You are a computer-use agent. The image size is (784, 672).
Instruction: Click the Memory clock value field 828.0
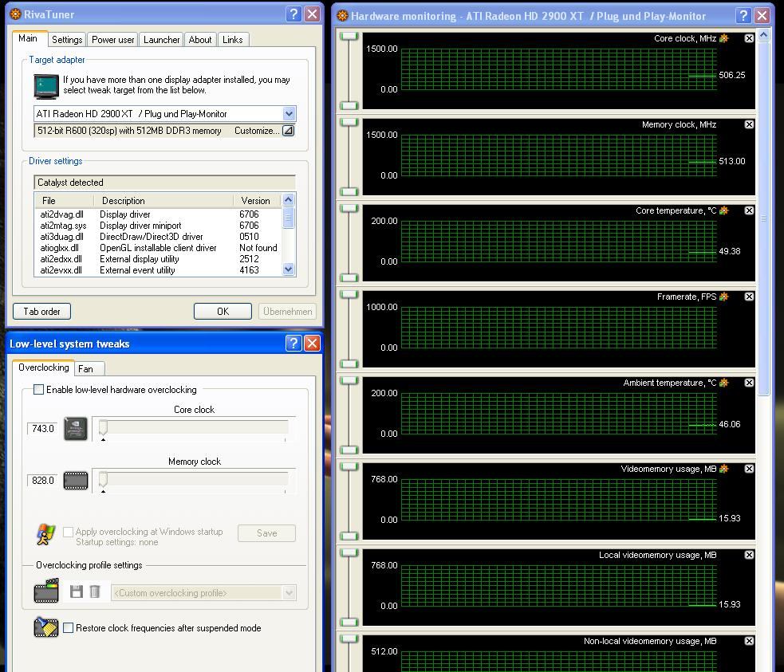42,481
